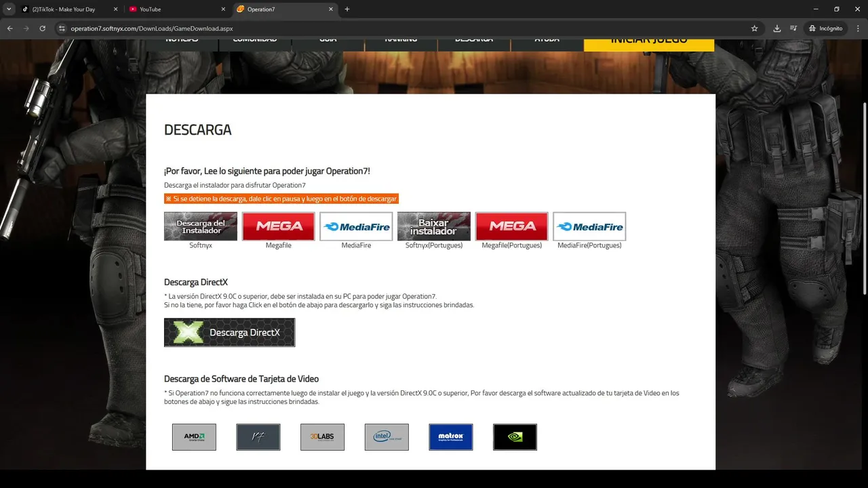Click the INICIAR JUEGO yellow button
This screenshot has width=868, height=488.
[649, 43]
